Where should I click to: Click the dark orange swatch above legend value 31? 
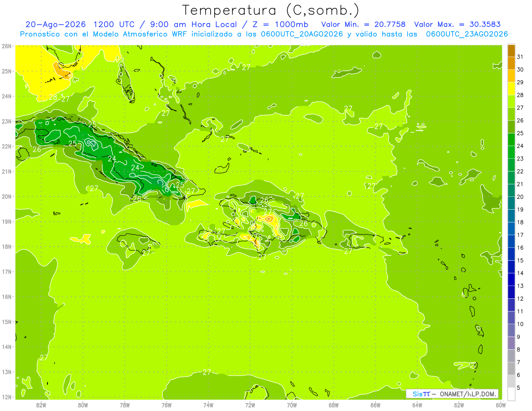pyautogui.click(x=511, y=51)
